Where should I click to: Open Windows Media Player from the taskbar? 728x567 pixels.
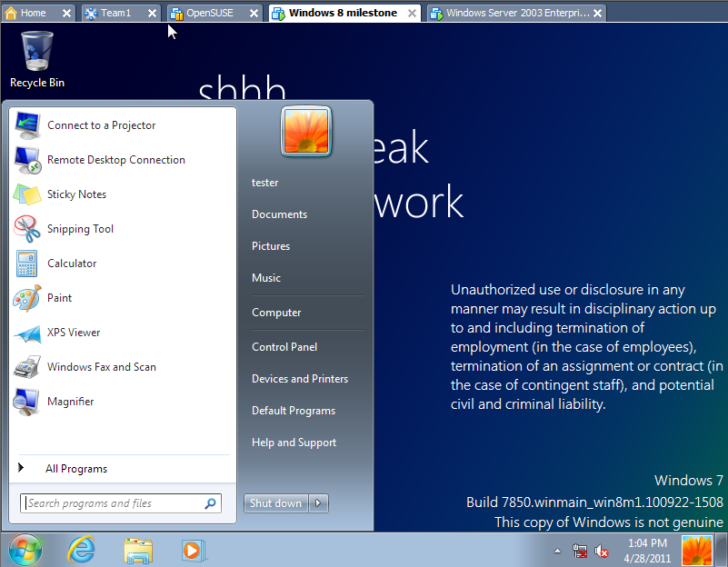click(194, 551)
